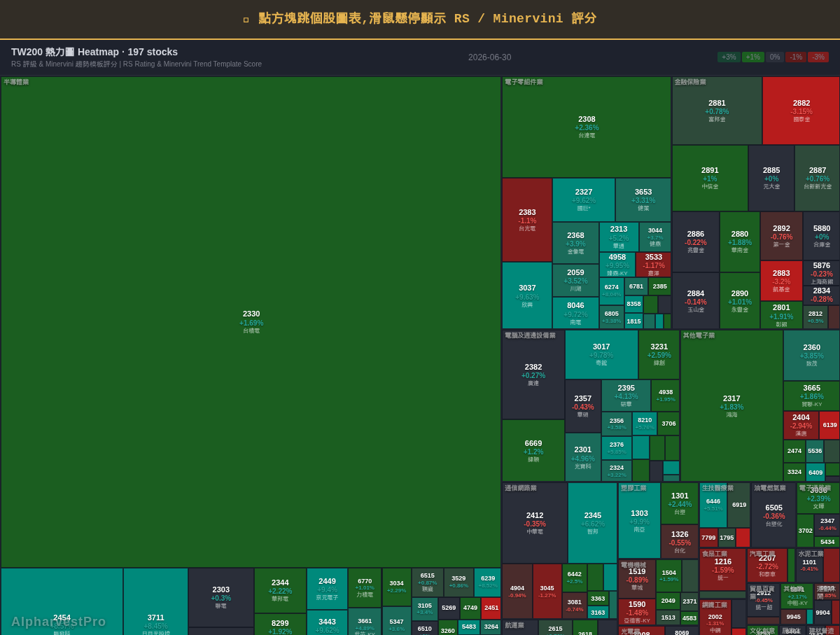Select the 2308 台達電 stock tile
Screen dimensions: 840x635
point(587,127)
